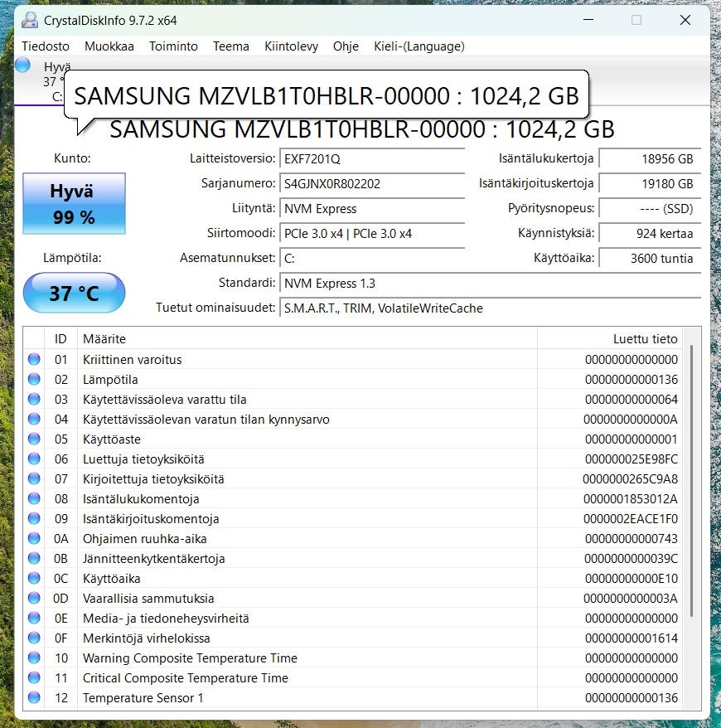Click the Liityntä field NVM Express
Image resolution: width=721 pixels, height=728 pixels.
pos(372,208)
